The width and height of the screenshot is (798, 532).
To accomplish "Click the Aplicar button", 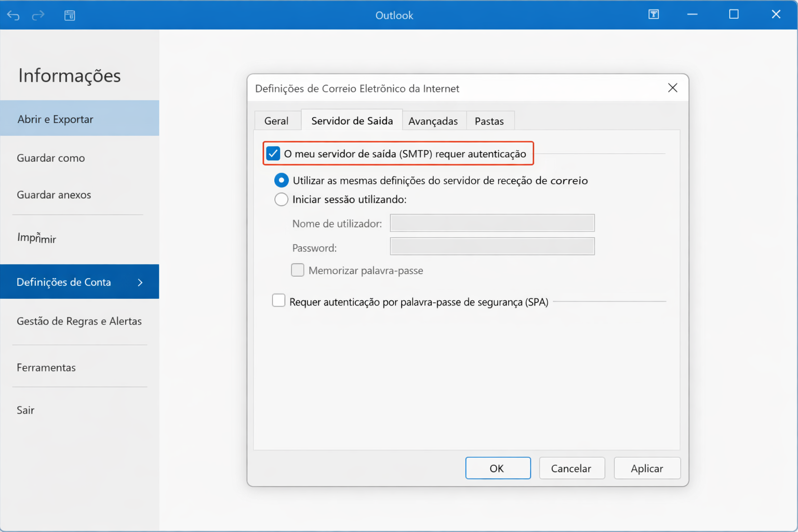I will [x=646, y=468].
